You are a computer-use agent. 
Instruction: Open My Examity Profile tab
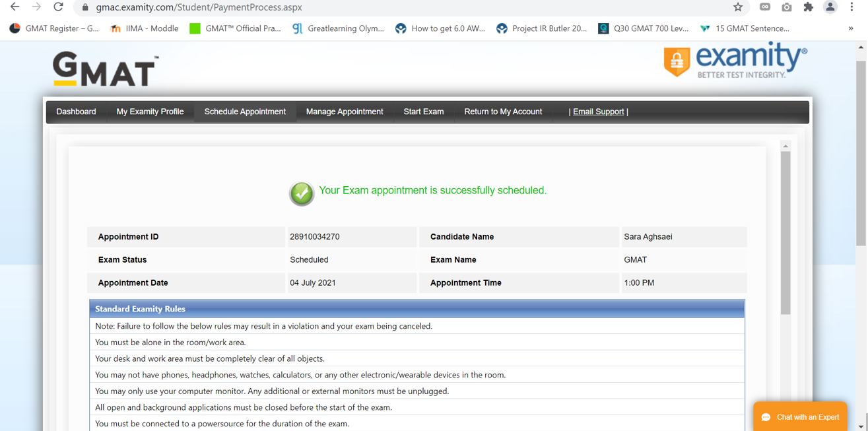point(150,112)
